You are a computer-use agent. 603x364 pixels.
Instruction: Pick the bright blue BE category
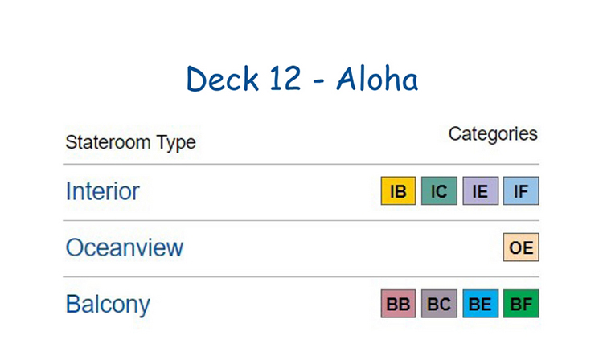pyautogui.click(x=480, y=304)
